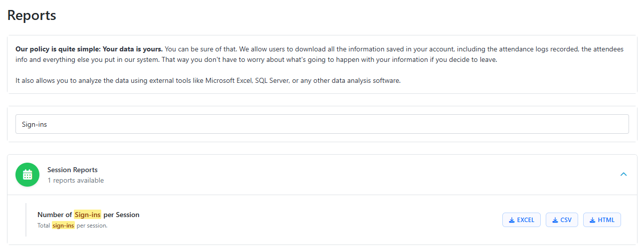The width and height of the screenshot is (644, 249).
Task: Click the download icon in HTML button
Action: point(592,220)
